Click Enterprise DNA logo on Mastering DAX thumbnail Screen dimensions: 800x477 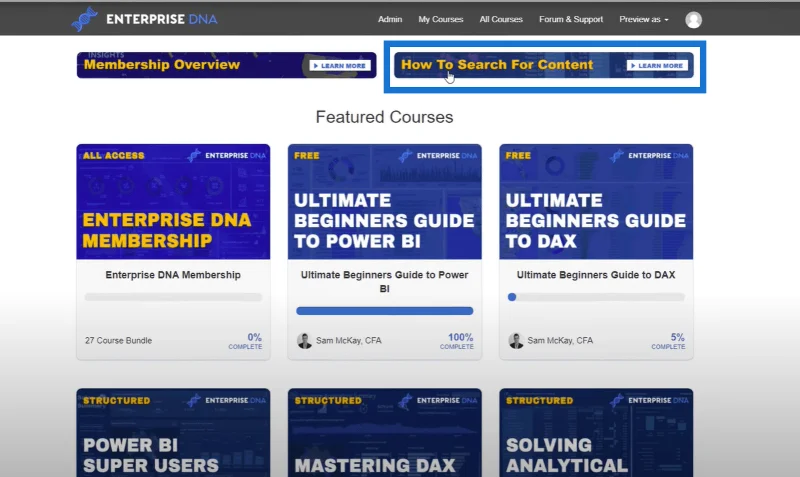pyautogui.click(x=438, y=400)
